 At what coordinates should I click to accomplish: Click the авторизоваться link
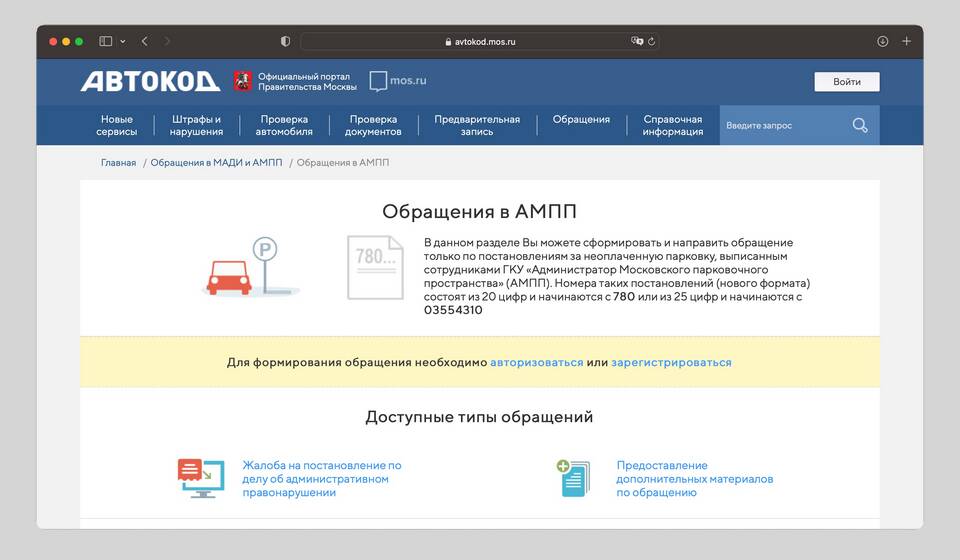tap(536, 362)
